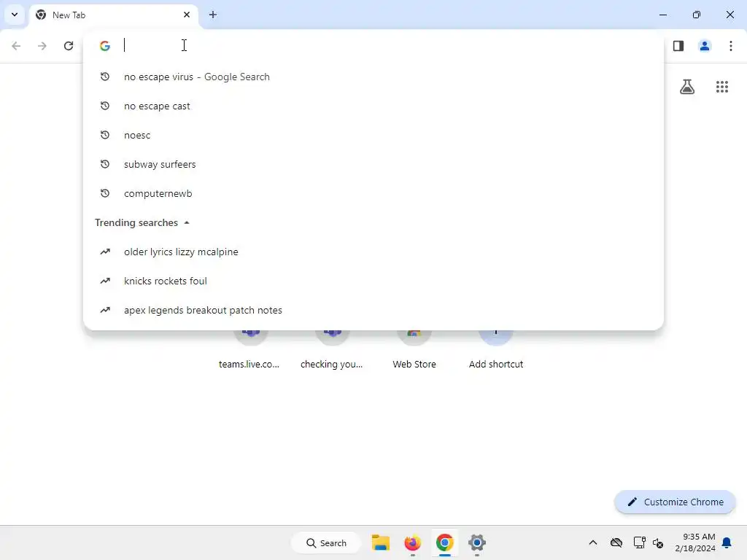Click Add shortcut
The image size is (747, 560).
coord(496,350)
